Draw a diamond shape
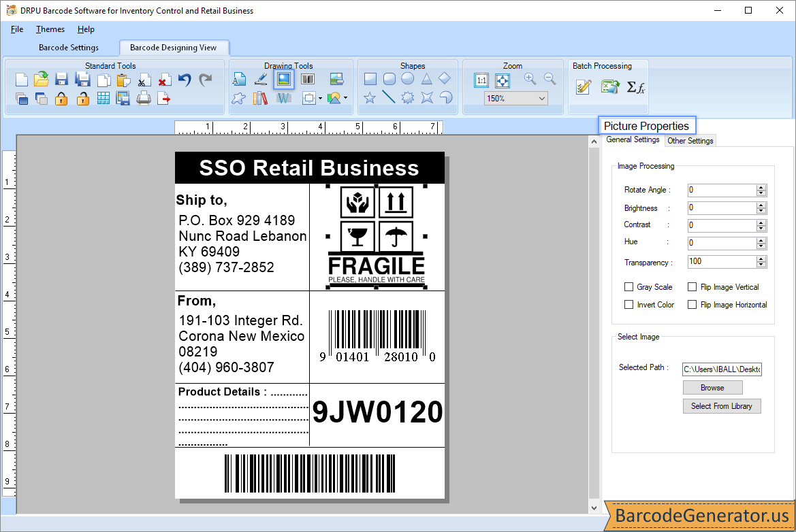This screenshot has width=796, height=532. [x=444, y=78]
